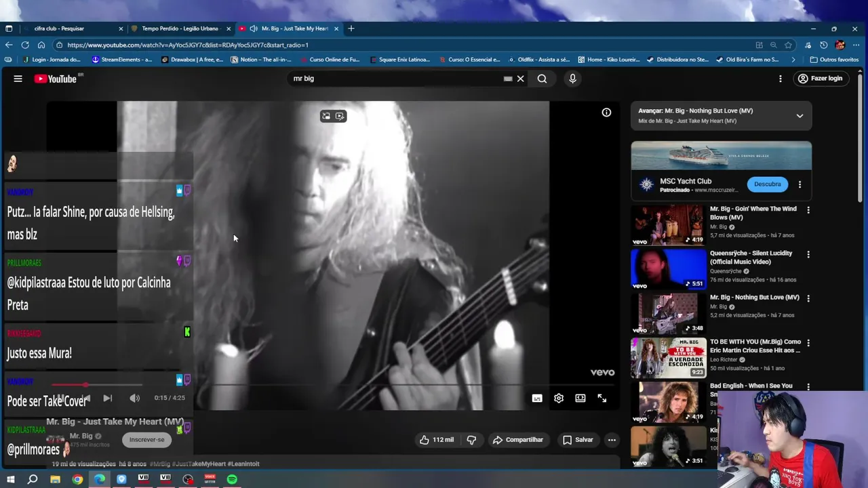Open menu for Goin' Where The Wind Blows
This screenshot has height=488, width=868.
(808, 210)
